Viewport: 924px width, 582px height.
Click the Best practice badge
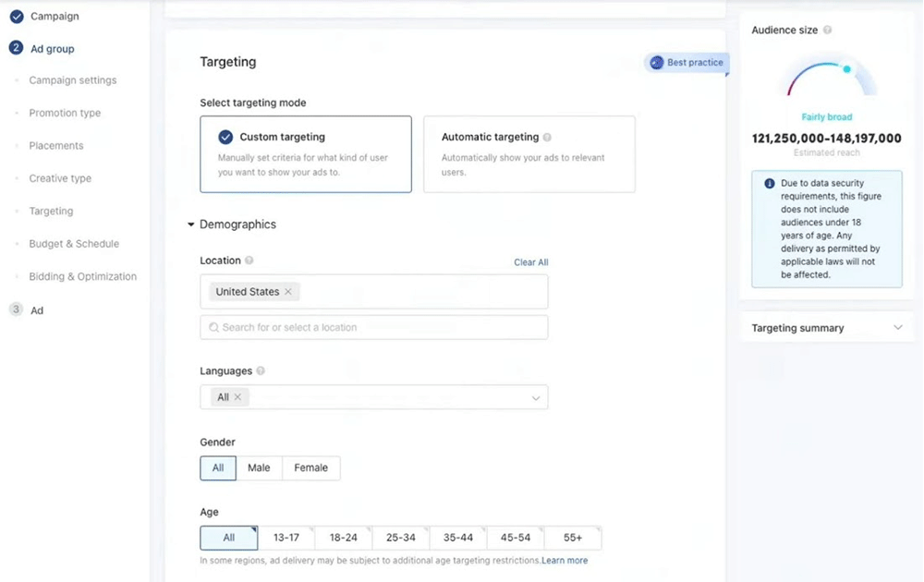687,63
